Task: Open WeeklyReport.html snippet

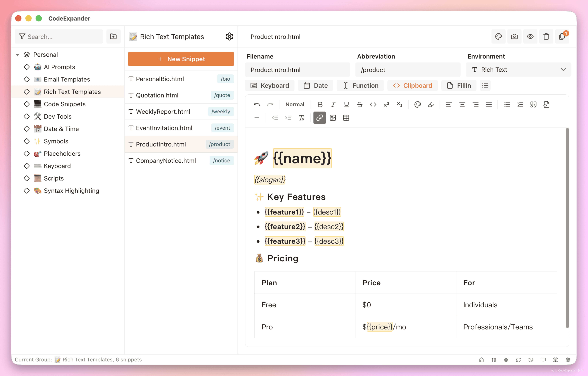Action: [x=181, y=112]
